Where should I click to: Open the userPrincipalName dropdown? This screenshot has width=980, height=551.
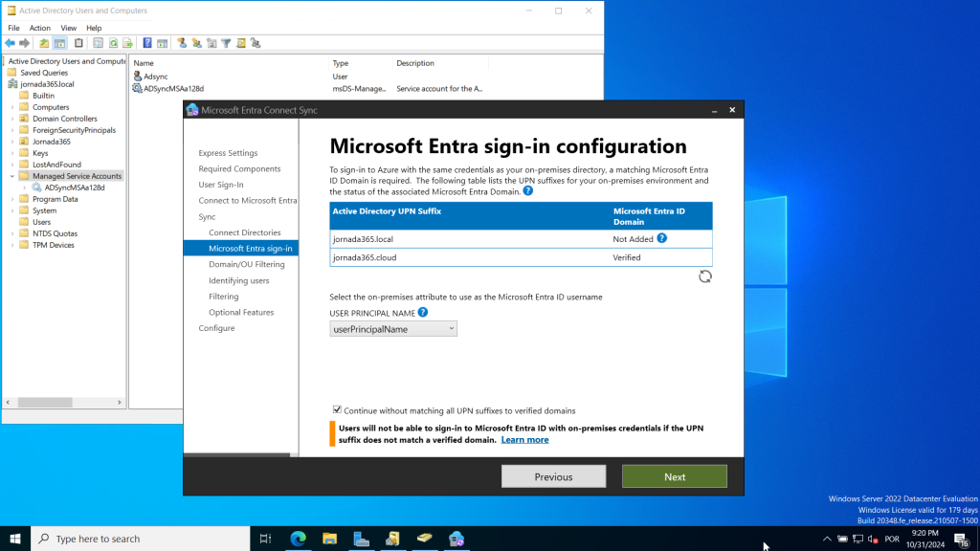[x=393, y=329]
